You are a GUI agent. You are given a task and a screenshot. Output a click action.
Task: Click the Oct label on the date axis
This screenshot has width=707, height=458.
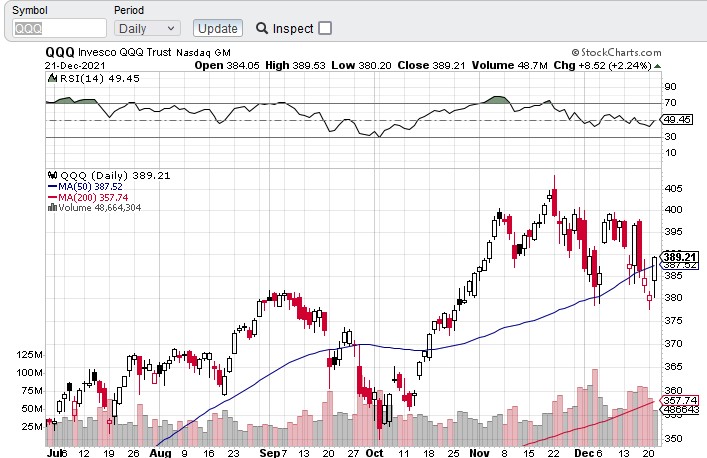[374, 453]
